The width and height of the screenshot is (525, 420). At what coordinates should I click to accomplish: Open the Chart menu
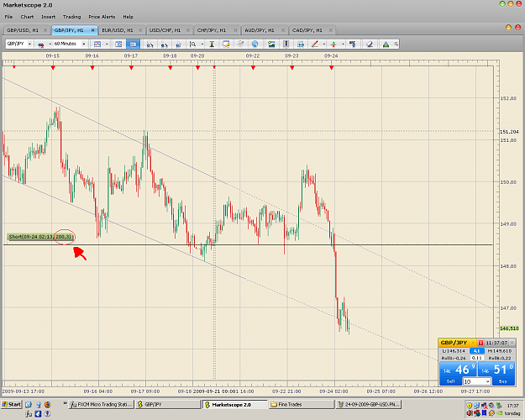tap(27, 17)
